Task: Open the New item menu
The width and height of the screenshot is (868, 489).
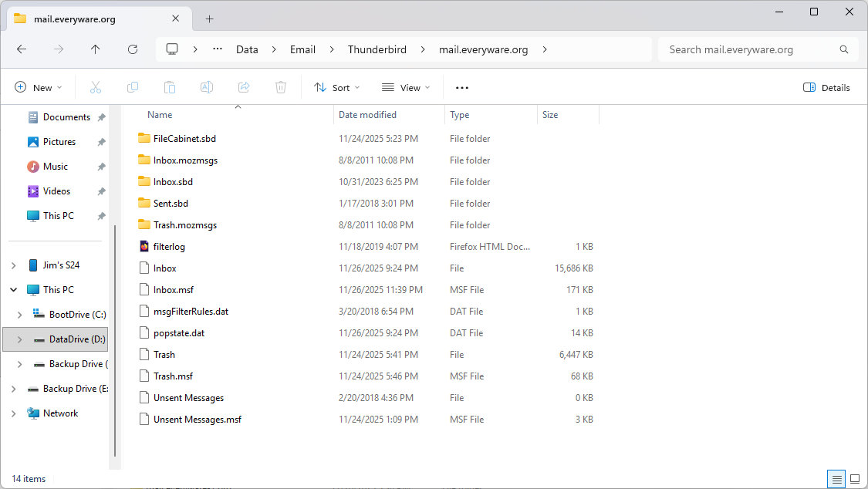Action: pyautogui.click(x=38, y=88)
